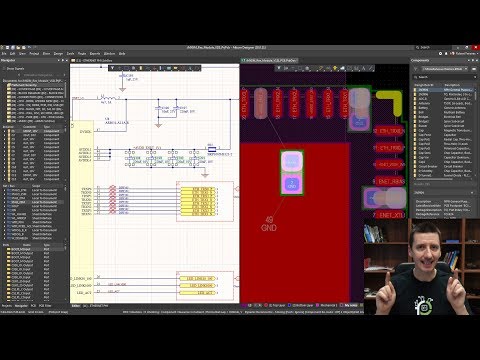Click the interactive routing icon in PCB toolbar
The width and height of the screenshot is (480, 360).
point(321,68)
